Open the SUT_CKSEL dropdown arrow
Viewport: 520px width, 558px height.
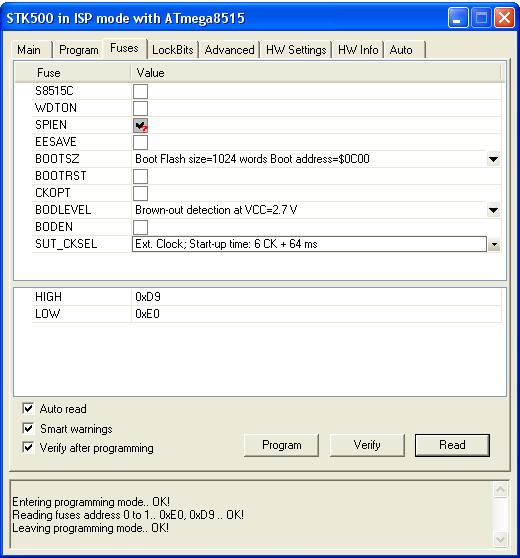[x=494, y=244]
